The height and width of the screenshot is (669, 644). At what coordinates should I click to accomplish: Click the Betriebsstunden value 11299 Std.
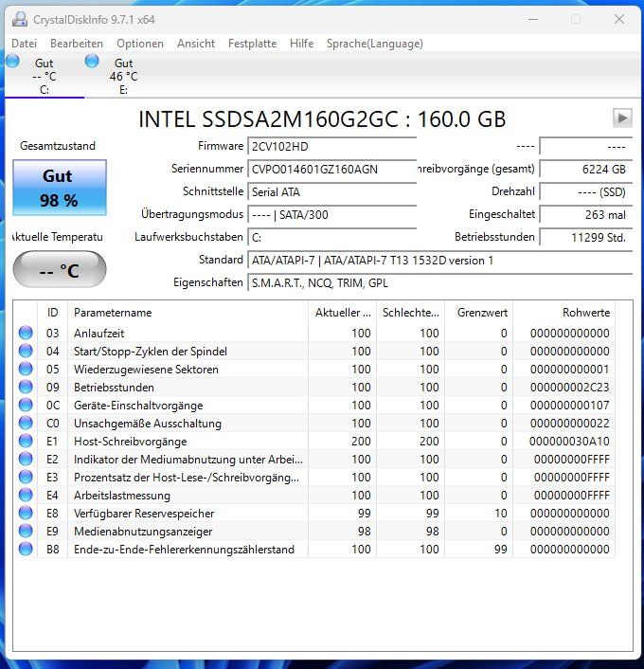pyautogui.click(x=586, y=237)
